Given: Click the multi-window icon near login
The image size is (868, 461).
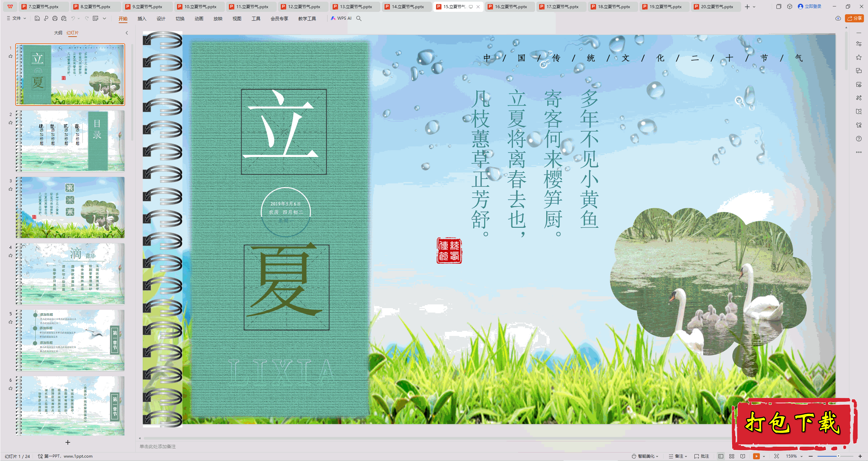Looking at the screenshot, I should [779, 6].
